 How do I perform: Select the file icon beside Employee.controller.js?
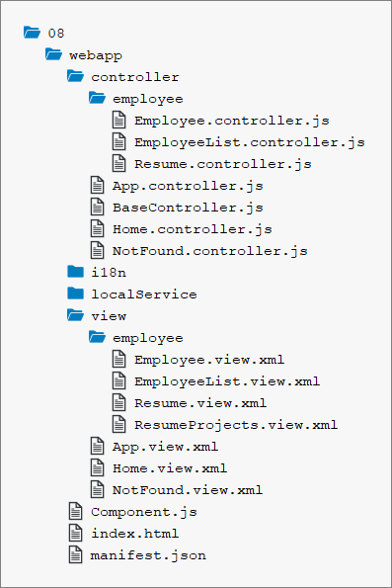(x=119, y=120)
